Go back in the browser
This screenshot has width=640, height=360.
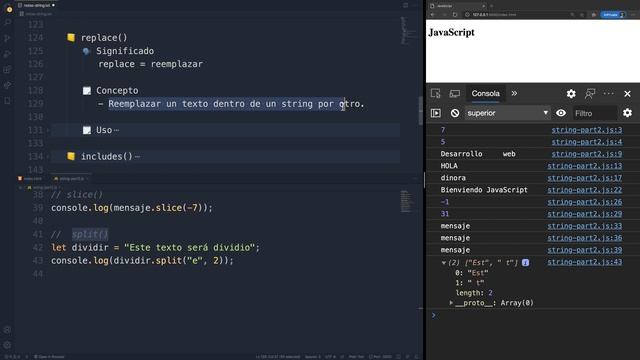pyautogui.click(x=433, y=15)
